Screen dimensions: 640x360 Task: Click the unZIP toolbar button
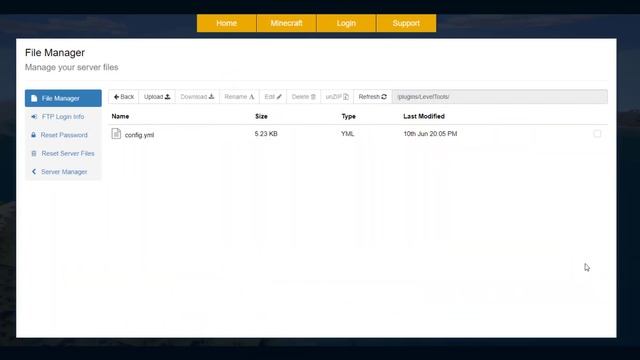[x=337, y=97]
